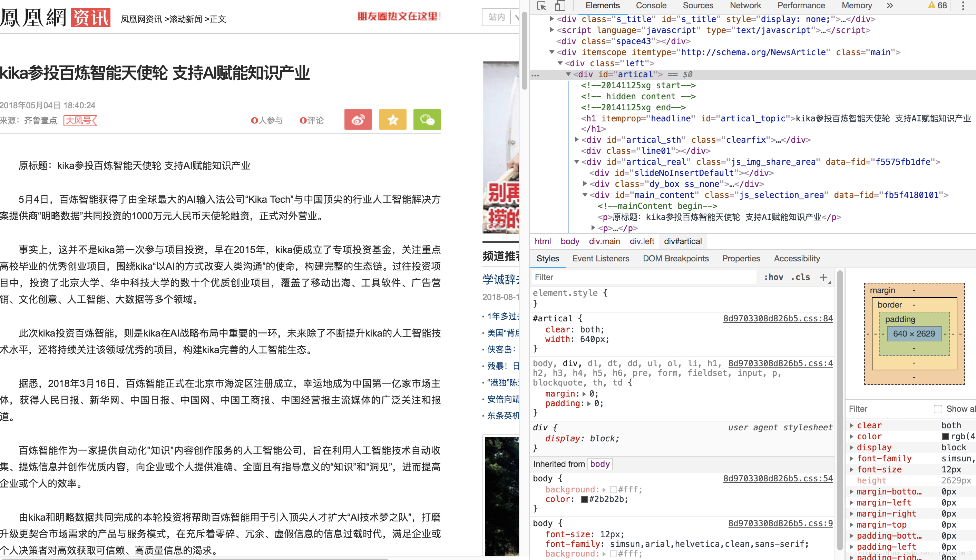Screen dimensions: 976x560
Task: Collapse the div id artical node
Action: coord(568,74)
